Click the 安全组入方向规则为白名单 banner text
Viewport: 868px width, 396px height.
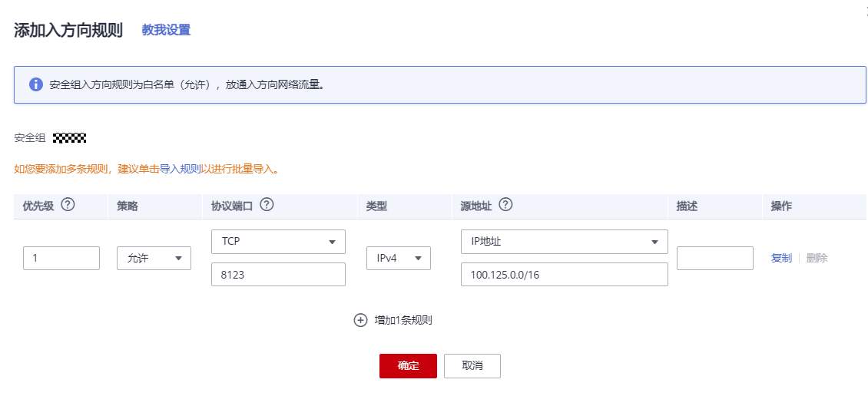tap(187, 85)
